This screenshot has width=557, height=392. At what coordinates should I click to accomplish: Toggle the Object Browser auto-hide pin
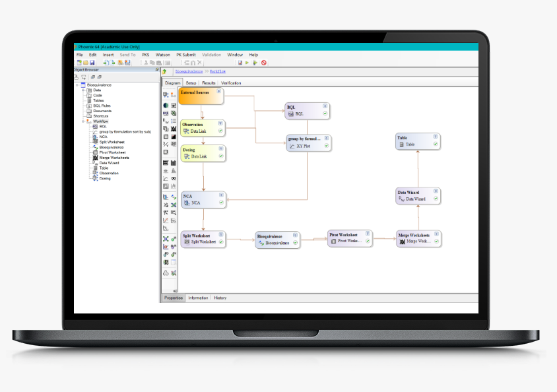tap(157, 69)
